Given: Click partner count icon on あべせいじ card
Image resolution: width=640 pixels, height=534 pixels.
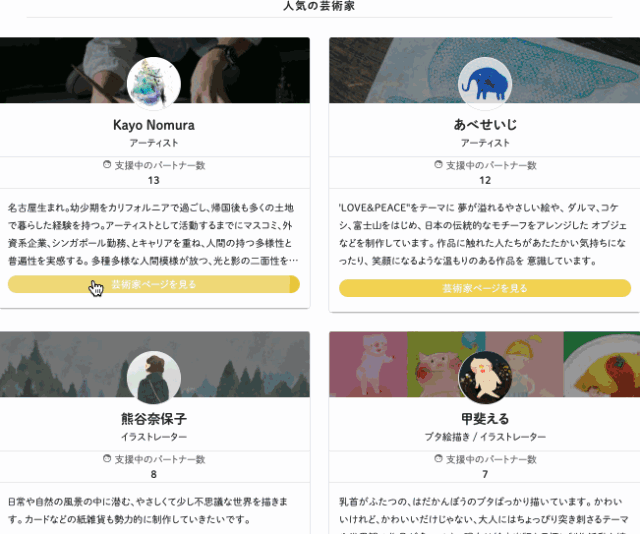Looking at the screenshot, I should (x=438, y=165).
